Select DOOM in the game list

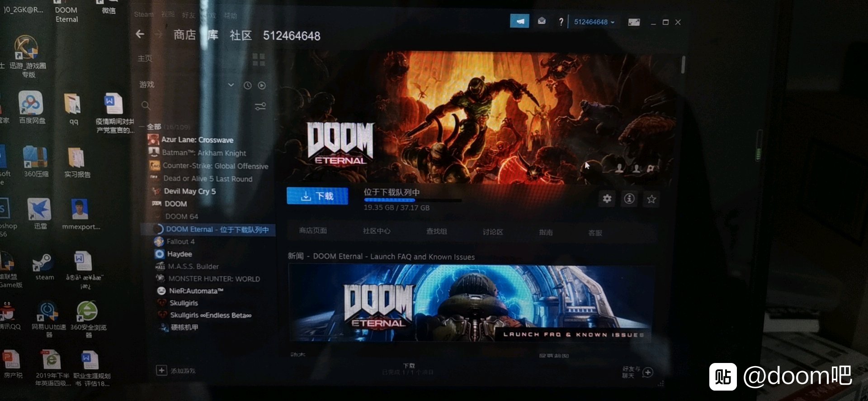tap(175, 204)
